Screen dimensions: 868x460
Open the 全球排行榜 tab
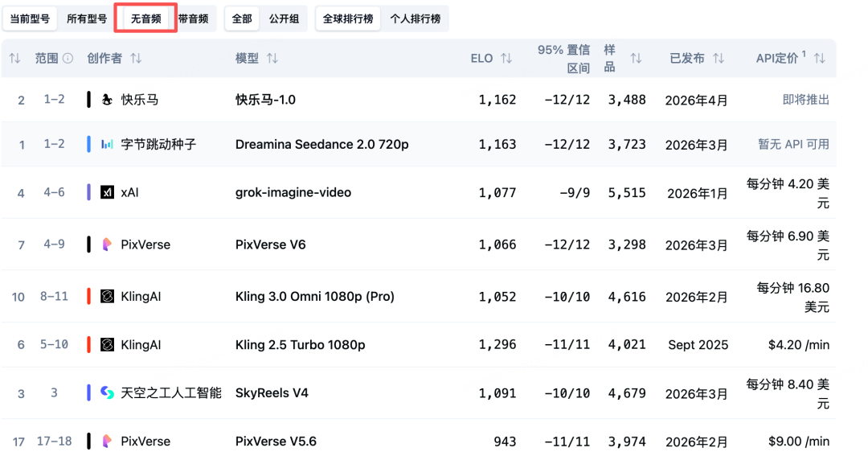[x=348, y=18]
